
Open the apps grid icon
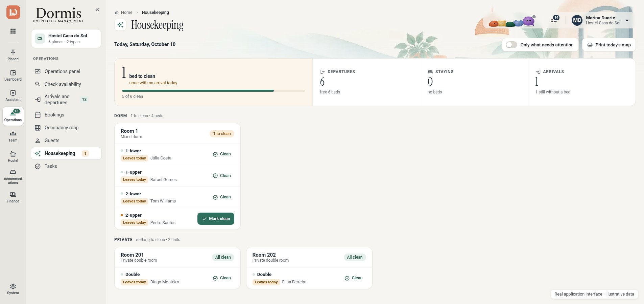[13, 31]
